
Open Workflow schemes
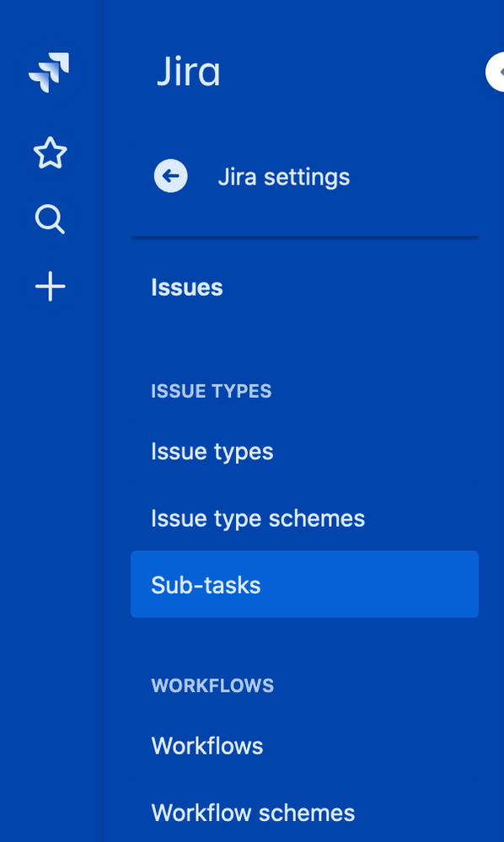tap(253, 813)
